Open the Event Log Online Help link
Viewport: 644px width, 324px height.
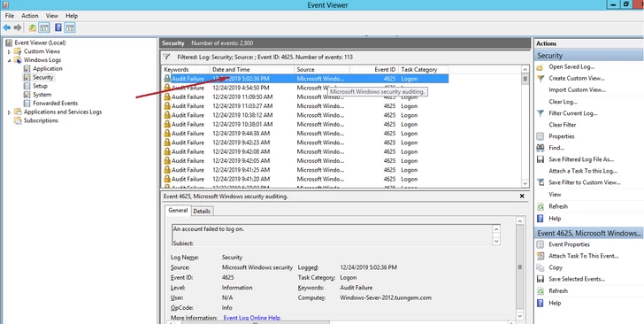click(252, 318)
